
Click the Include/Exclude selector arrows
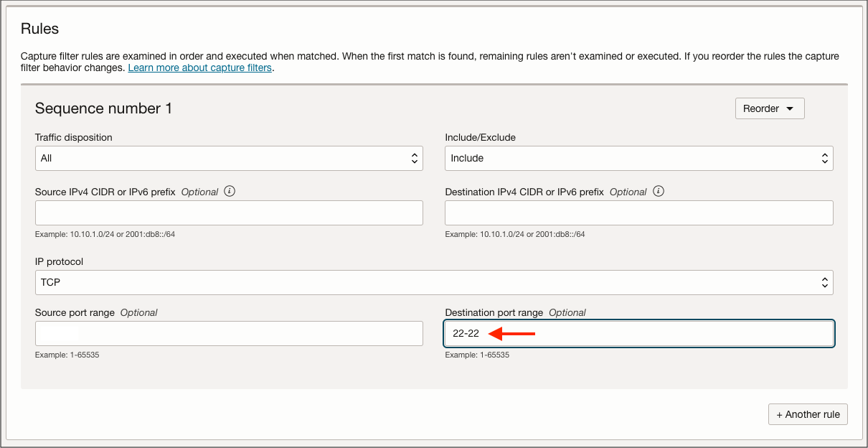tap(824, 158)
